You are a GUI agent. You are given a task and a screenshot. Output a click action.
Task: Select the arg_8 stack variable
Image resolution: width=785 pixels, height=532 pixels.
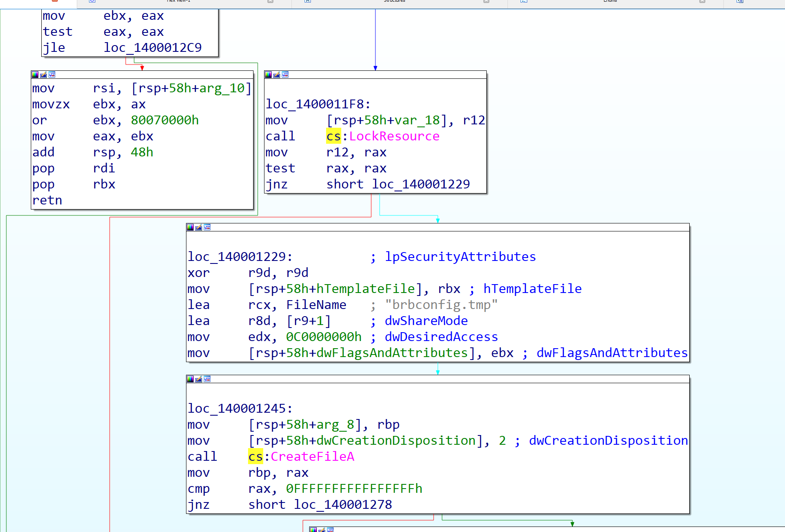pos(335,425)
